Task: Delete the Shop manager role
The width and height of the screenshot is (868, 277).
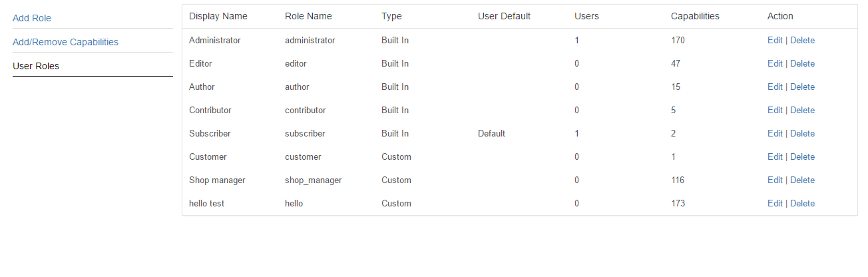Action: pyautogui.click(x=802, y=180)
